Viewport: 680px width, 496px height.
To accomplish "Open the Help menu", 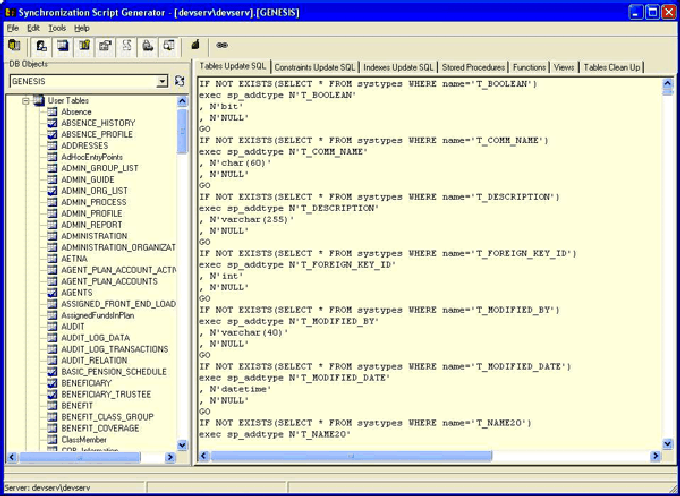I will [82, 28].
